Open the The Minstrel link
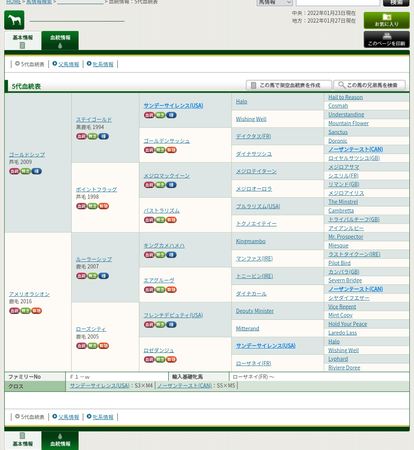The image size is (414, 450). coord(343,202)
